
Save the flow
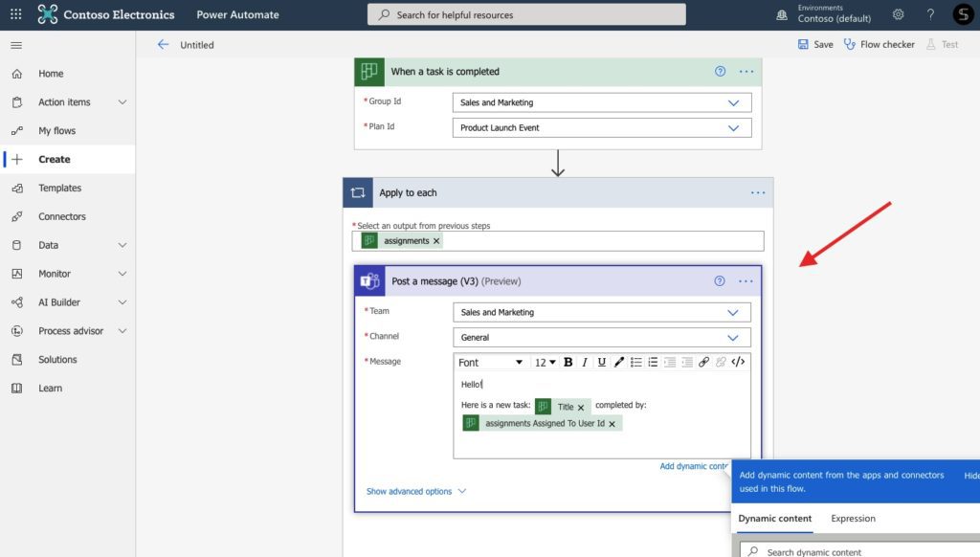815,44
